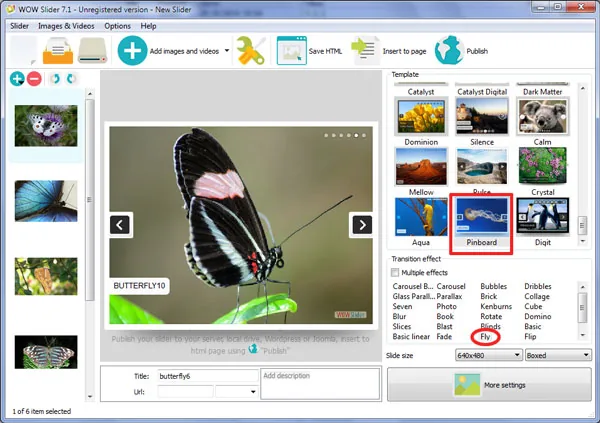Select the Pulse template thumbnail

(x=482, y=167)
